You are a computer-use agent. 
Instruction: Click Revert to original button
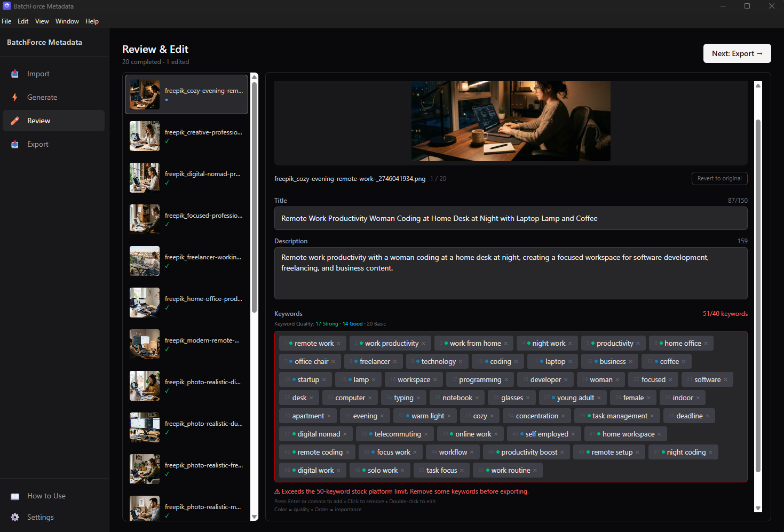pos(719,178)
